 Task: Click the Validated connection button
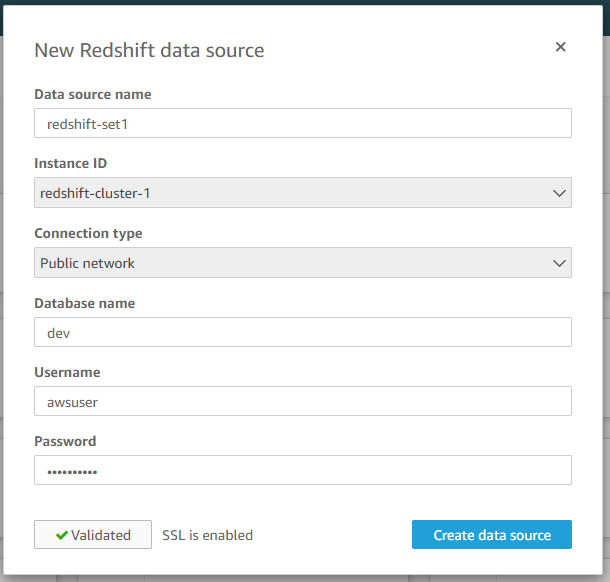(93, 535)
